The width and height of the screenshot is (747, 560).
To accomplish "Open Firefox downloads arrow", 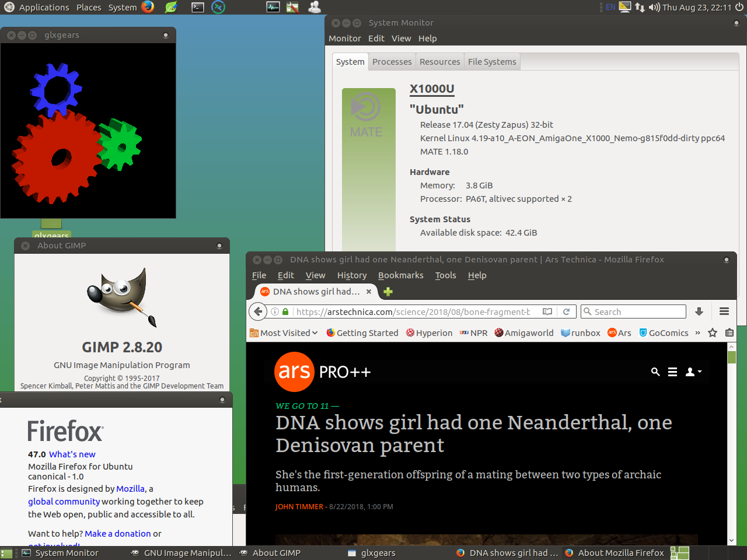I will [699, 311].
